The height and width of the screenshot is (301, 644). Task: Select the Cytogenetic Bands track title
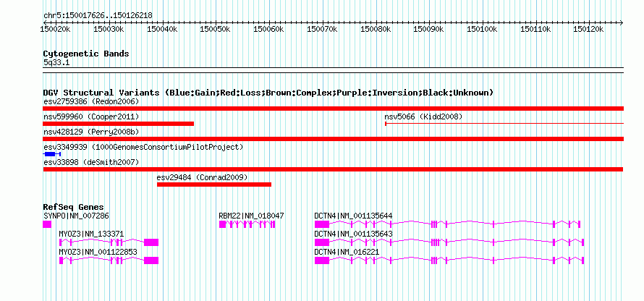86,54
